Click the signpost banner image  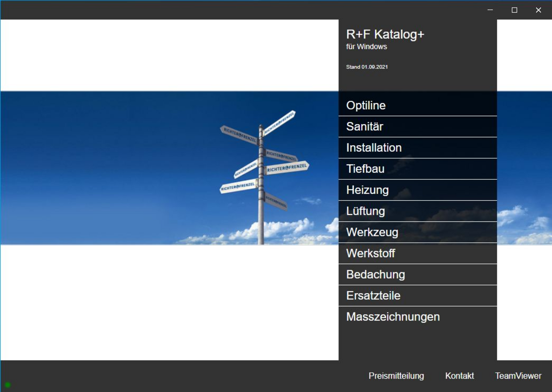[x=169, y=168]
